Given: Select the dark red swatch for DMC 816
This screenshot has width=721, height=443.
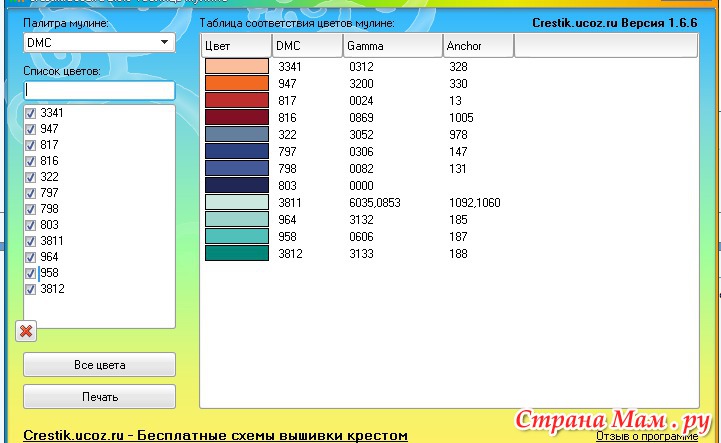Looking at the screenshot, I should [237, 117].
